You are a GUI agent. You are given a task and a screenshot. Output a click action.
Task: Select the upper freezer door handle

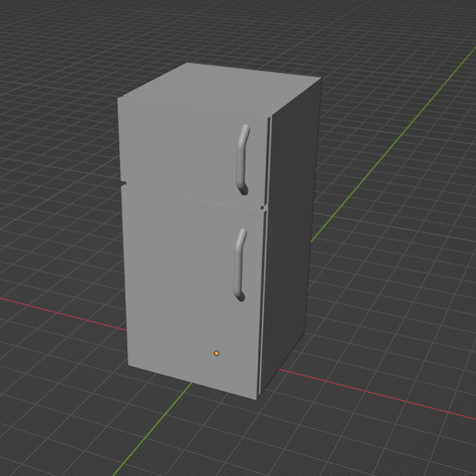click(x=242, y=160)
